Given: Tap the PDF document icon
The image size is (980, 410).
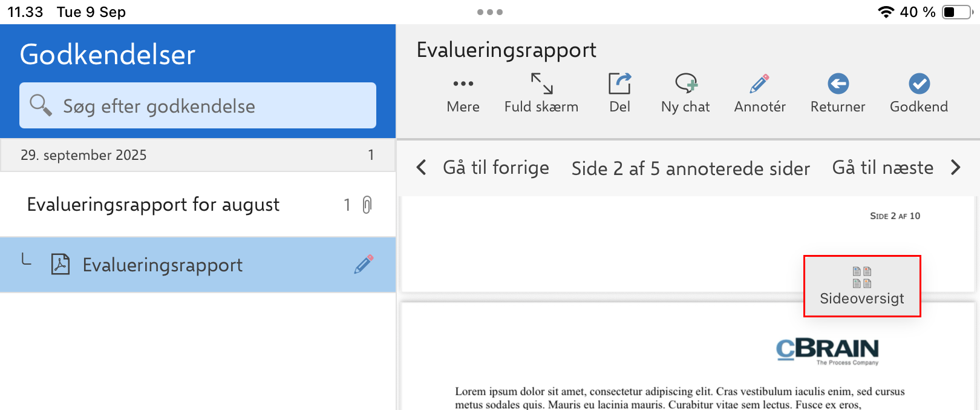Looking at the screenshot, I should click(60, 265).
